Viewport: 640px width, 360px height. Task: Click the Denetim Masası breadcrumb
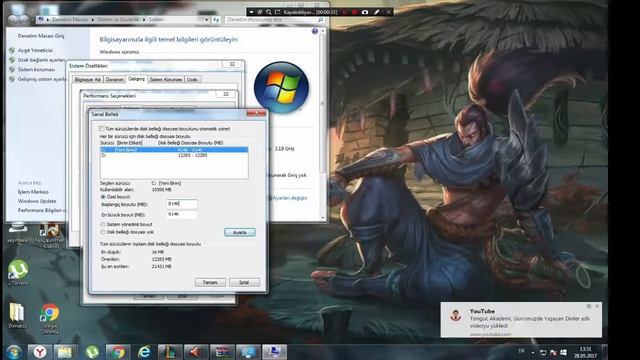70,20
